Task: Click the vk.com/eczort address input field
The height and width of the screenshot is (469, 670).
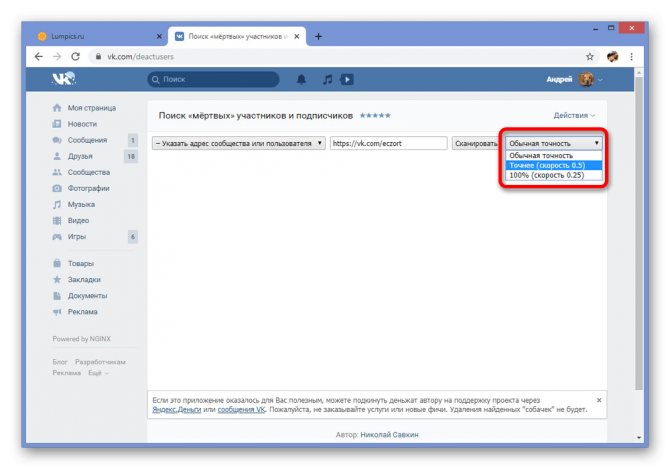Action: (x=388, y=144)
